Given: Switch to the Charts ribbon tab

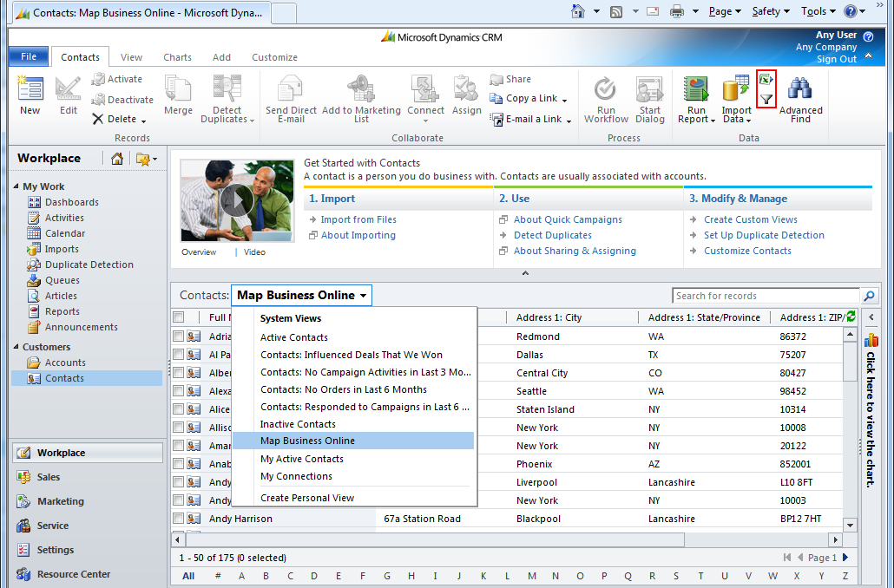Looking at the screenshot, I should click(177, 57).
